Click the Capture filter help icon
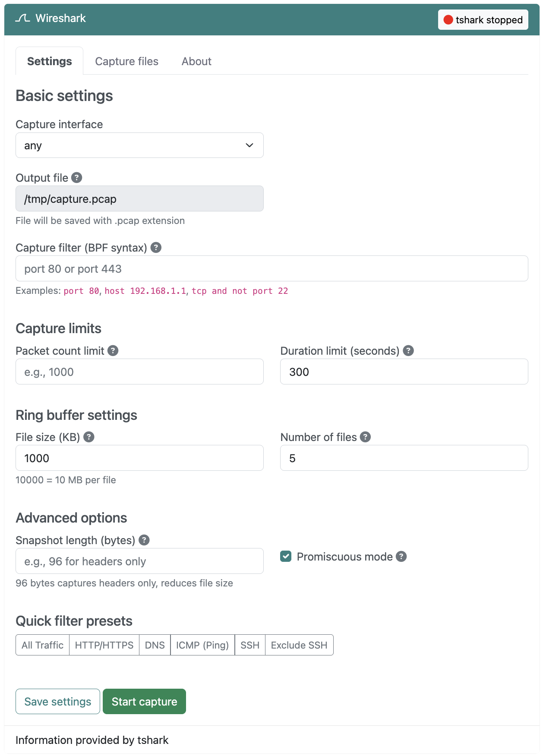 coord(156,248)
